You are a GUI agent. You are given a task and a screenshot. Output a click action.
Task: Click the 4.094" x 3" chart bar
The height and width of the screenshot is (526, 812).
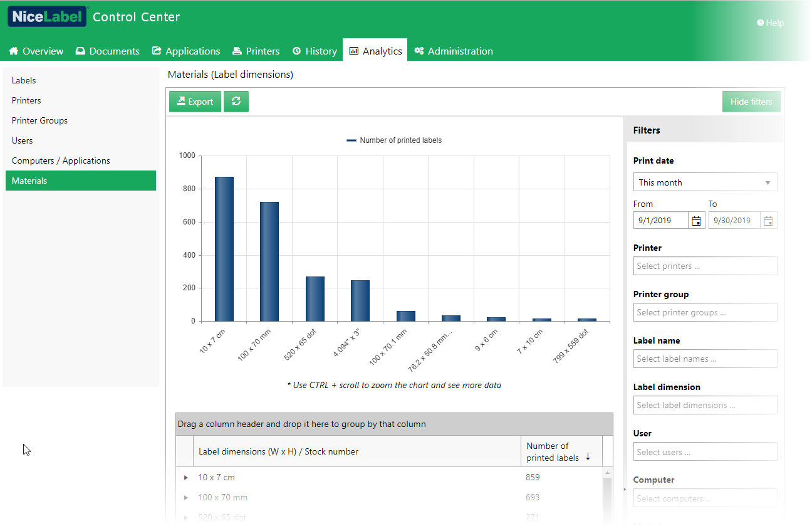tap(360, 301)
